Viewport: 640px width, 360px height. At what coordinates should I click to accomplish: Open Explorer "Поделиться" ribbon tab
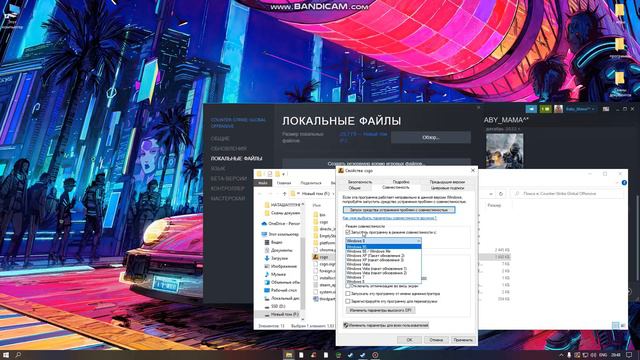(311, 183)
